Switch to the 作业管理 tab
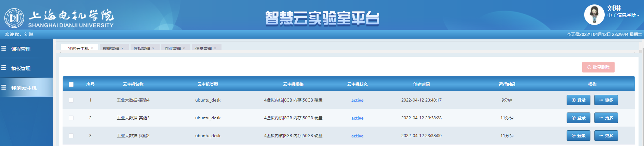Screen dimensions: 644x146 pos(173,48)
